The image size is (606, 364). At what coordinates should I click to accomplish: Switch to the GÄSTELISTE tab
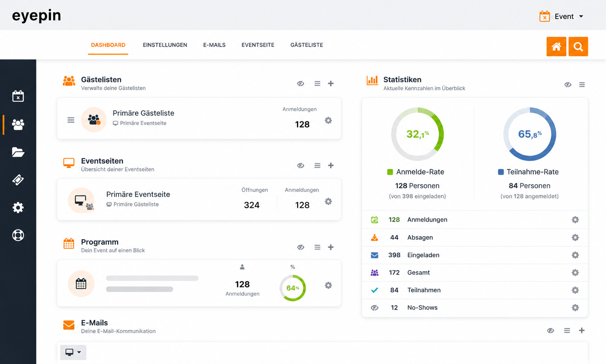coord(307,45)
